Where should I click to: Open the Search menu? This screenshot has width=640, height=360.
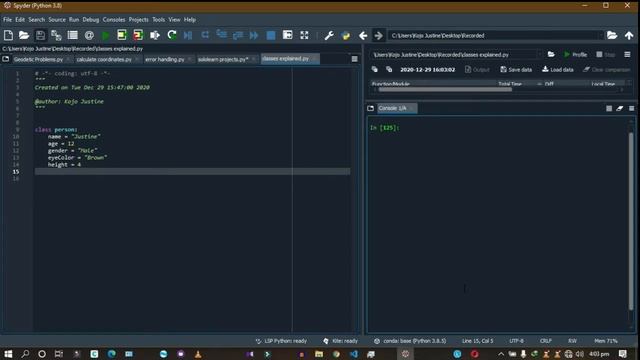[36, 20]
